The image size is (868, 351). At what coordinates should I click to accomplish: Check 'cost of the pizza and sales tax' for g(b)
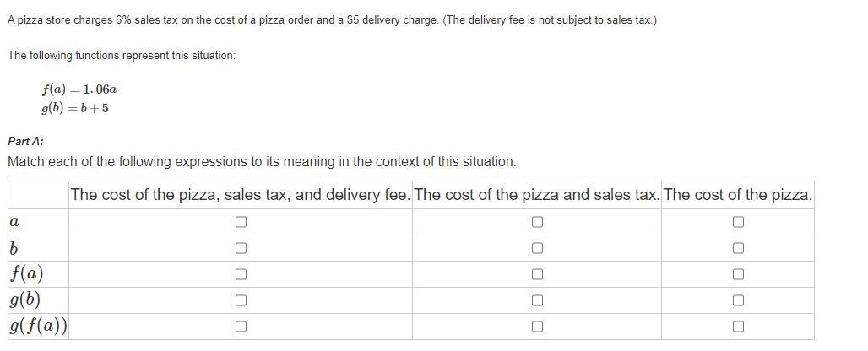(537, 300)
